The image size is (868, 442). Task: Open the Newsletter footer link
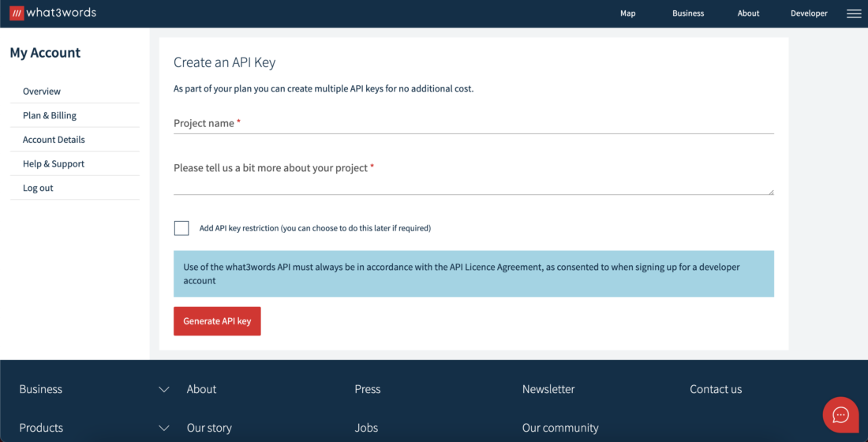(x=548, y=389)
